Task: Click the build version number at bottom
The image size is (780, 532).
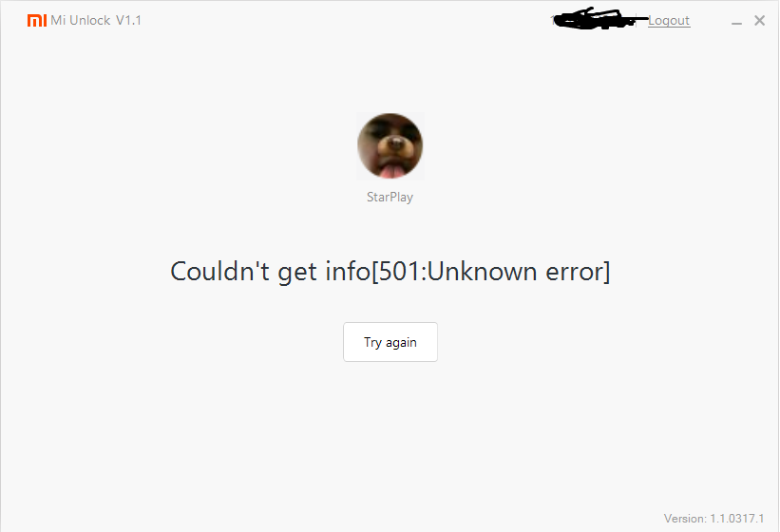Action: point(736,519)
